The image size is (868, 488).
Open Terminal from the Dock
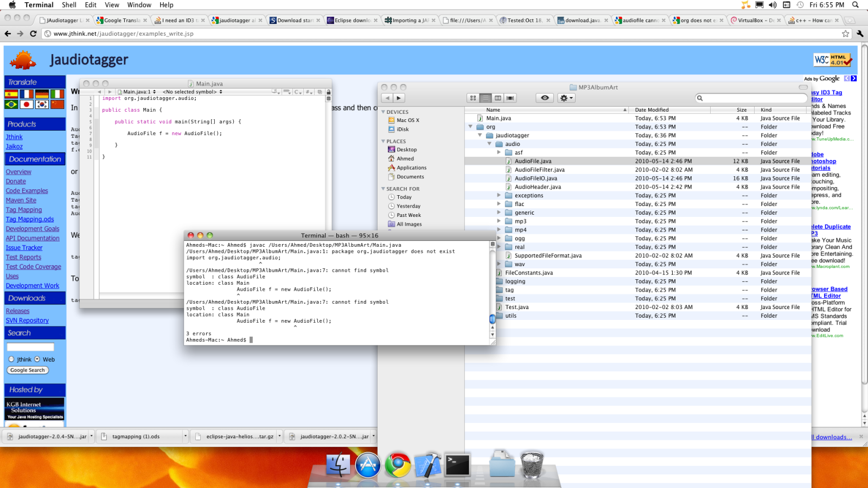(x=457, y=465)
